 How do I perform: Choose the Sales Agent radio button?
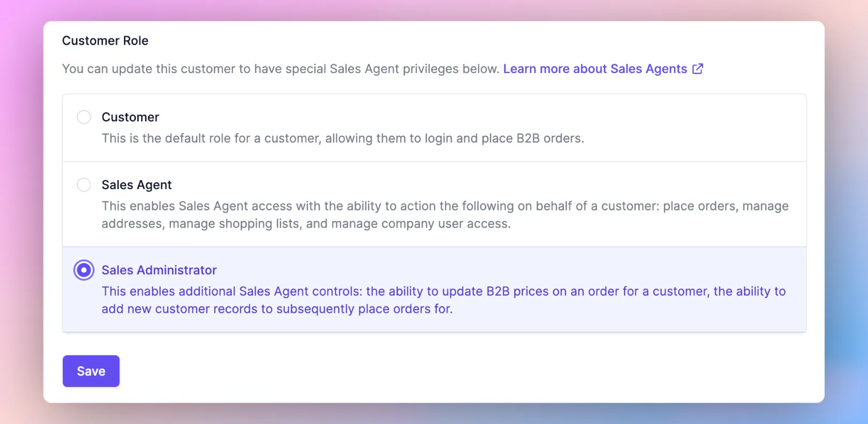(84, 185)
